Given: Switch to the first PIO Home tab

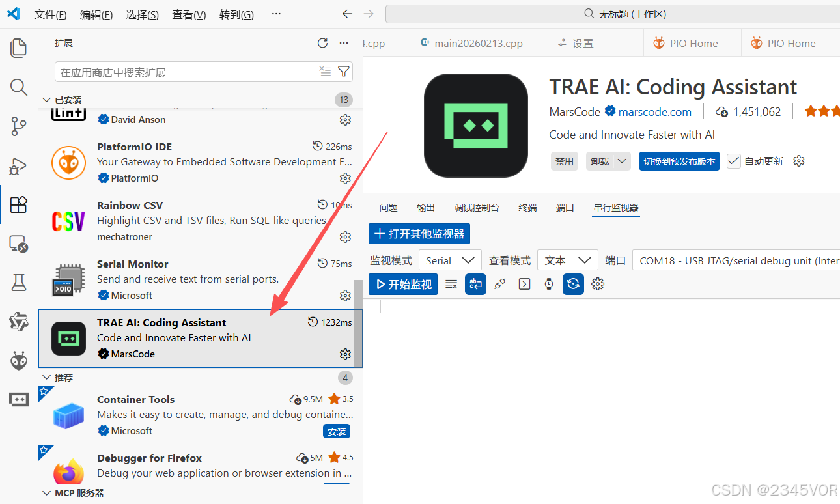Looking at the screenshot, I should coord(692,43).
